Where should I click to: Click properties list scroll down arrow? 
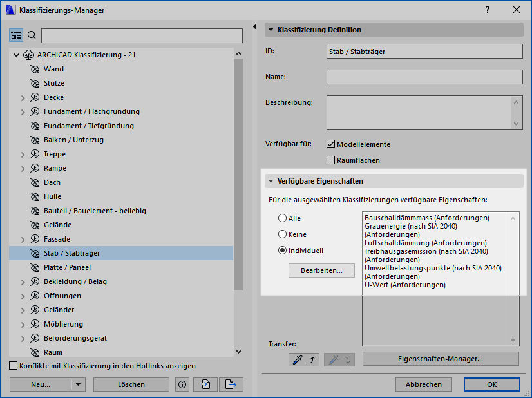513,340
